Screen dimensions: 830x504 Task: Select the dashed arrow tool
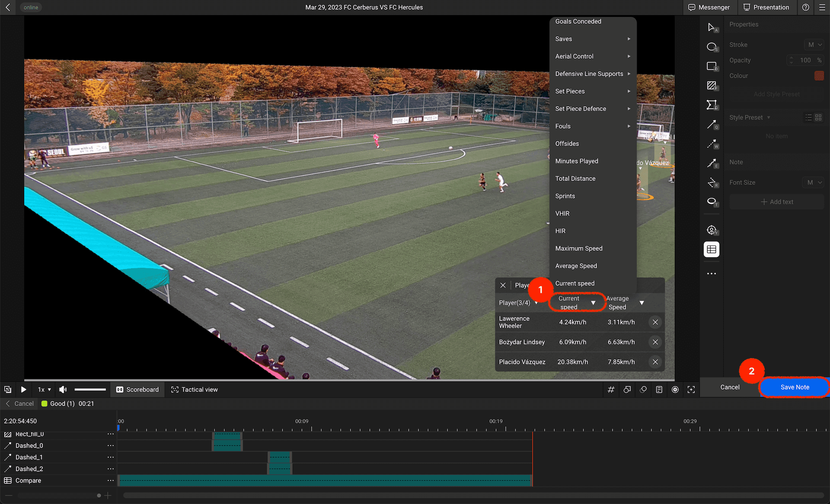coord(711,144)
